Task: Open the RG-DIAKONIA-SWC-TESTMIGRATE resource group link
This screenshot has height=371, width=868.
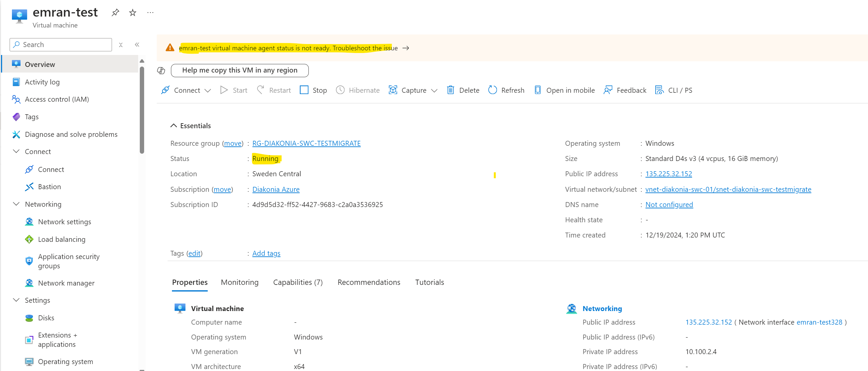Action: 306,143
